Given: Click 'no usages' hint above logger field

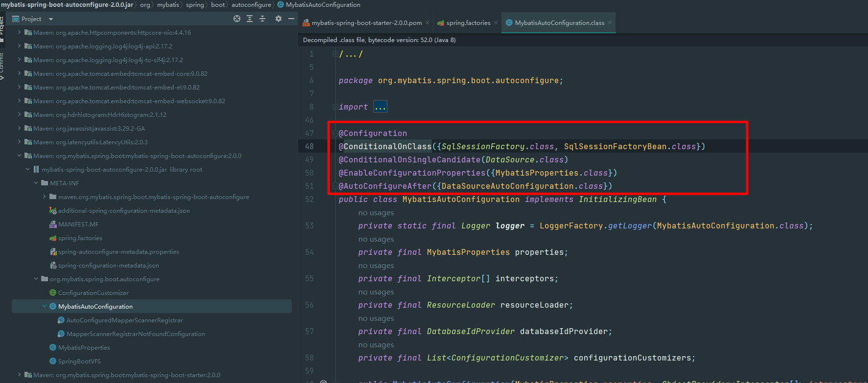Looking at the screenshot, I should pyautogui.click(x=376, y=213).
